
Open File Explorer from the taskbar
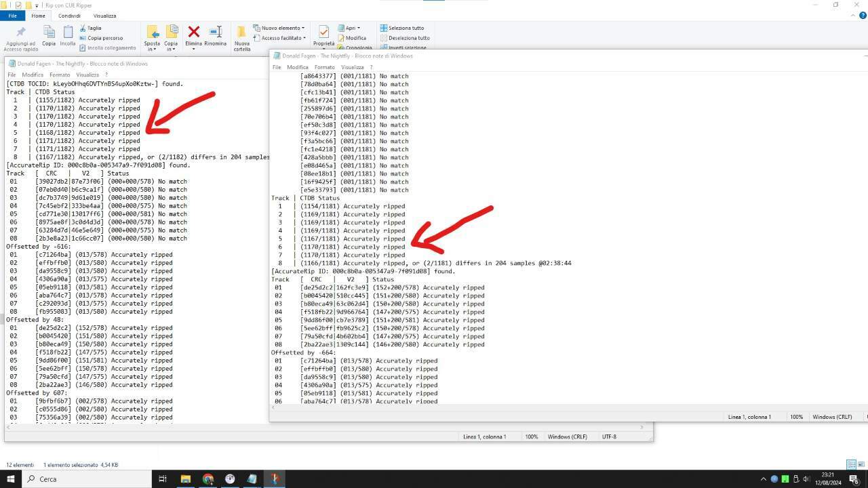(x=185, y=479)
